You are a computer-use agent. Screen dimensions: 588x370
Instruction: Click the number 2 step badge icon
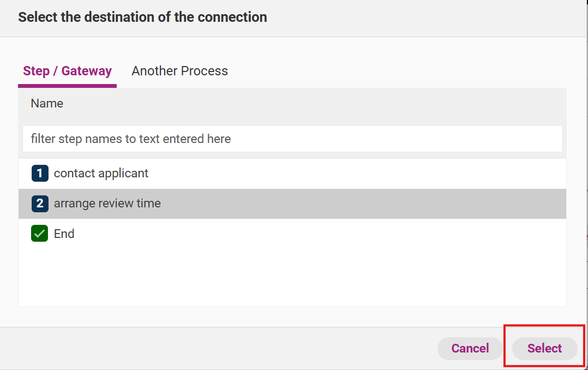(40, 204)
